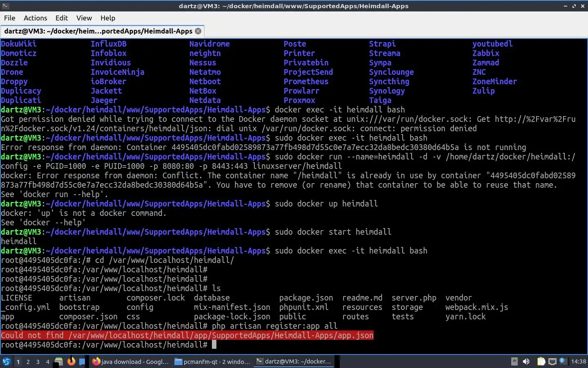Click 'package-lock.json' in the listing

[x=232, y=316]
